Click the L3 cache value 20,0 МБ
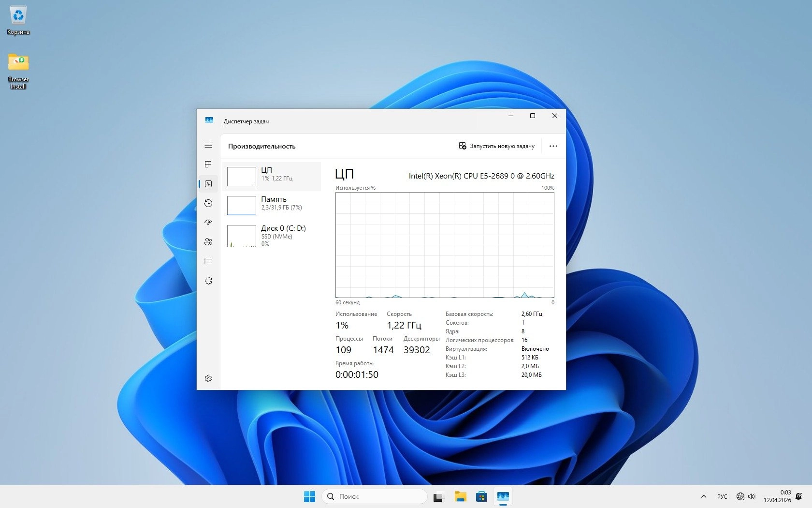812x508 pixels. pos(531,375)
